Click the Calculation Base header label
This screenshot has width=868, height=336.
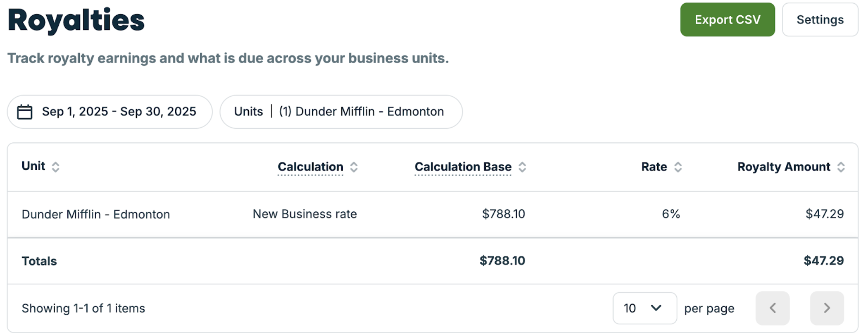pyautogui.click(x=463, y=167)
